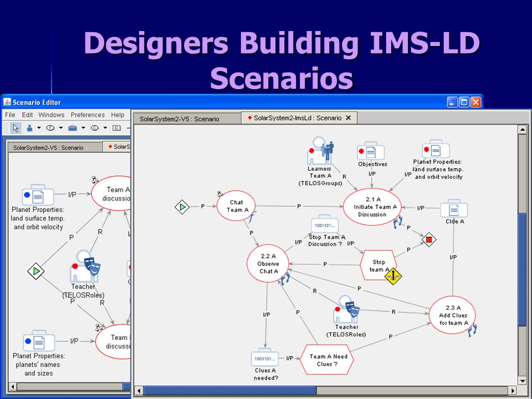Select the Clues A needed data resource icon
This screenshot has height=399, width=532.
point(265,357)
